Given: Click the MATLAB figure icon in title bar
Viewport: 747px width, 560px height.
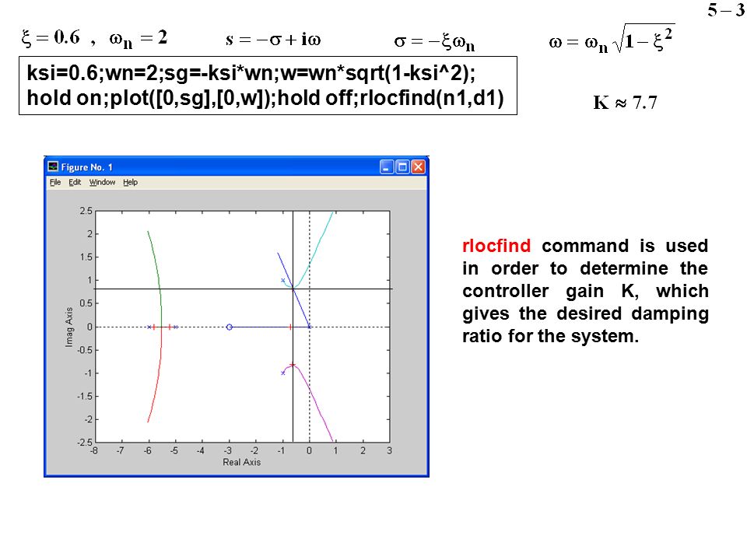Looking at the screenshot, I should 54,166.
